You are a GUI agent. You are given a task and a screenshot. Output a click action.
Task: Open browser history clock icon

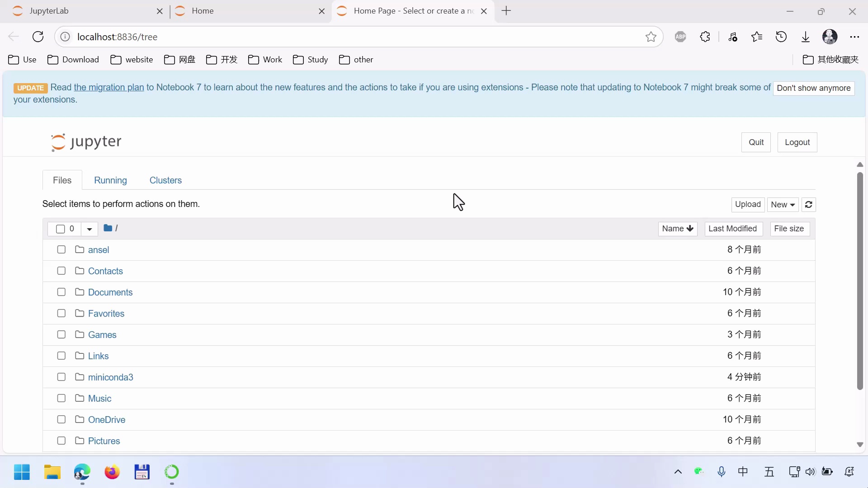(x=781, y=37)
